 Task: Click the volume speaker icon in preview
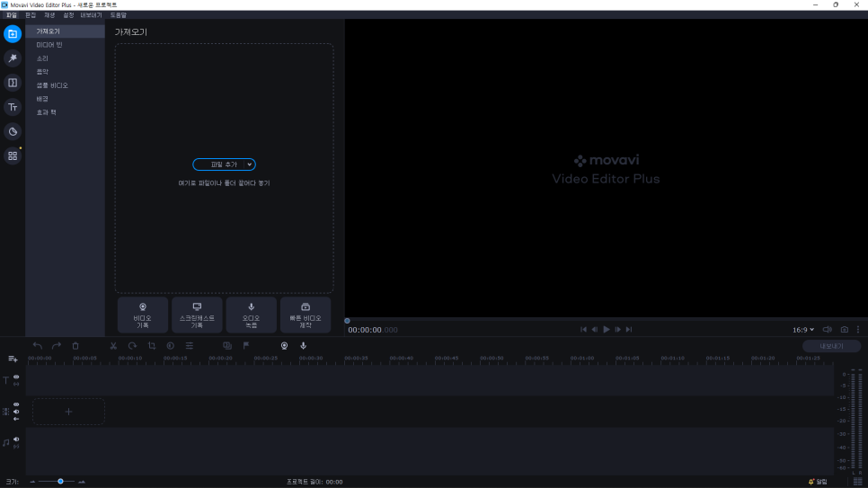point(827,330)
